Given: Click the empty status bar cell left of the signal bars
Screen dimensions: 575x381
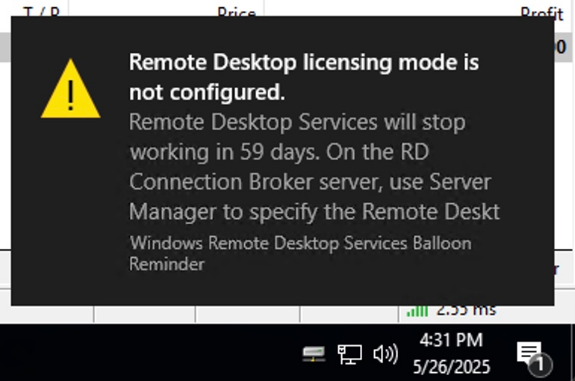Looking at the screenshot, I should [349, 314].
